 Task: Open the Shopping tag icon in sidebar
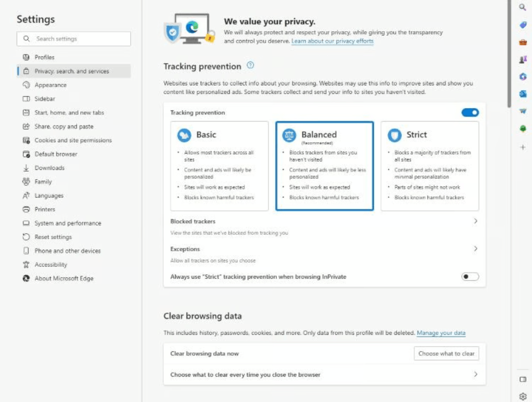(523, 24)
